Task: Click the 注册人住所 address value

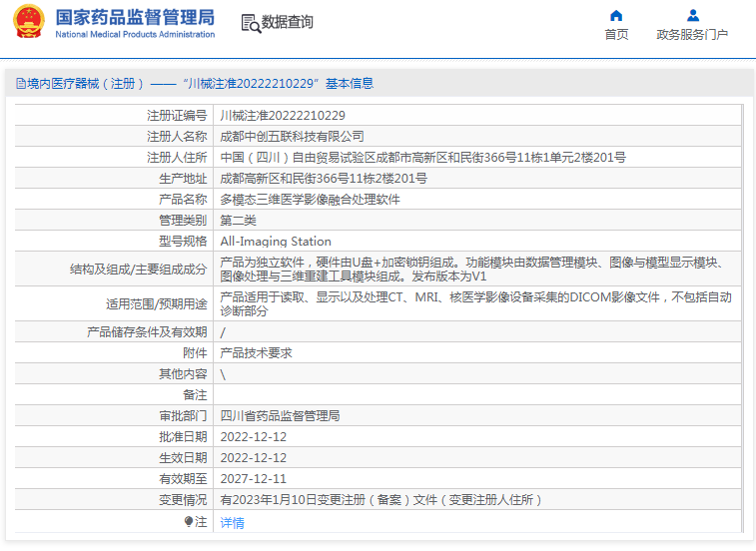Action: [423, 157]
